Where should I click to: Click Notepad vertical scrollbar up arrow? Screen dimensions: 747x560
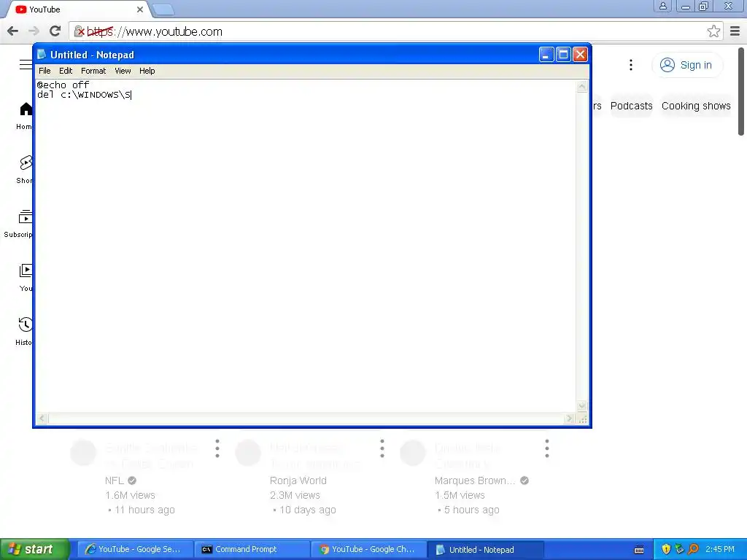(581, 87)
